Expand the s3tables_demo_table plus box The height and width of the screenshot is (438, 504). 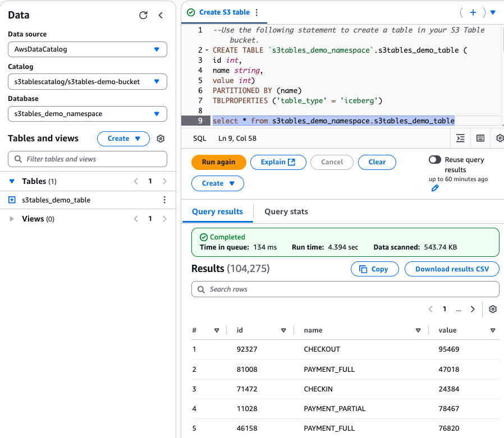coord(12,200)
